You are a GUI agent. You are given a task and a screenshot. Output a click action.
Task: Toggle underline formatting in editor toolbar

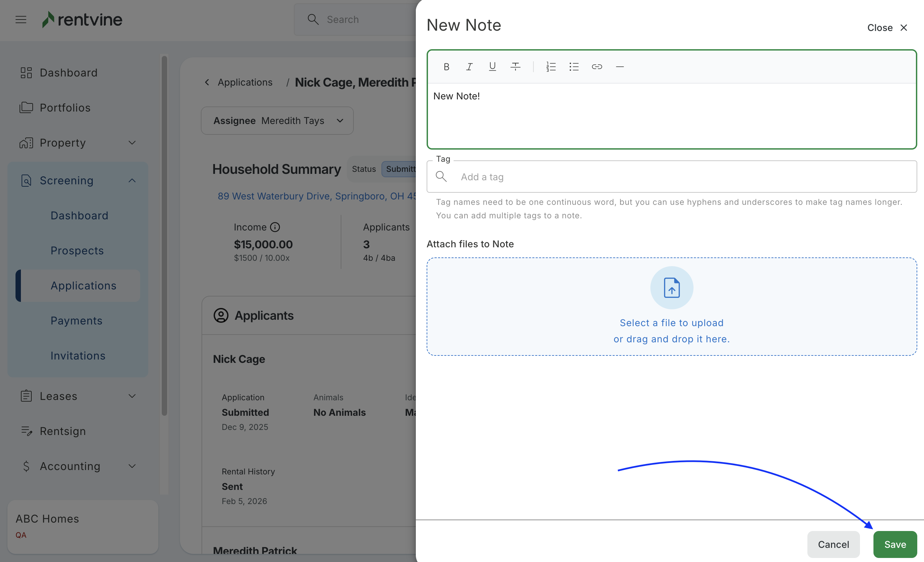[x=492, y=67]
